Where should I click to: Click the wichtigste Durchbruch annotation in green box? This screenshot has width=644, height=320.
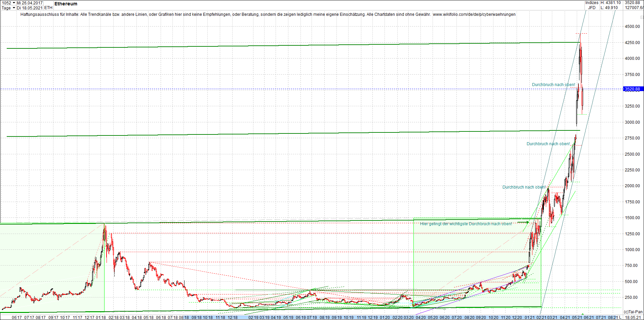[467, 223]
